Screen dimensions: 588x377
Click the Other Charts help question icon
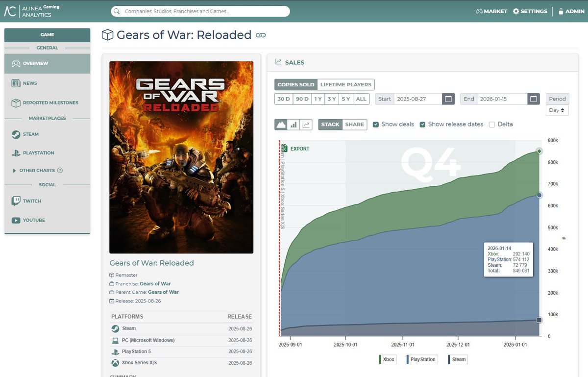tap(60, 171)
